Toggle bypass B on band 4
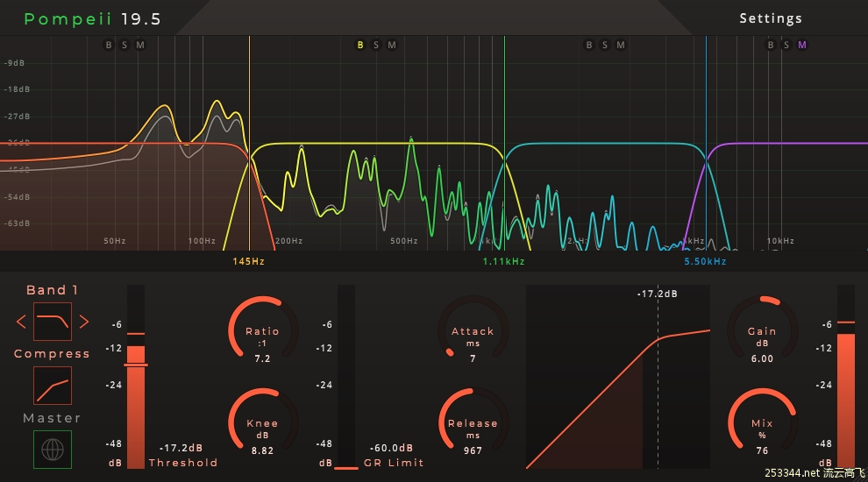 [x=771, y=45]
